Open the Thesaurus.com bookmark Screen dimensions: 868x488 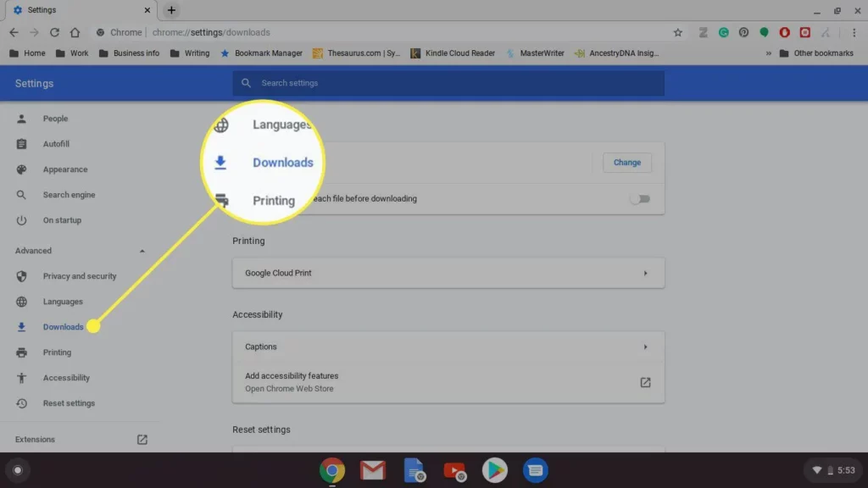[x=356, y=53]
